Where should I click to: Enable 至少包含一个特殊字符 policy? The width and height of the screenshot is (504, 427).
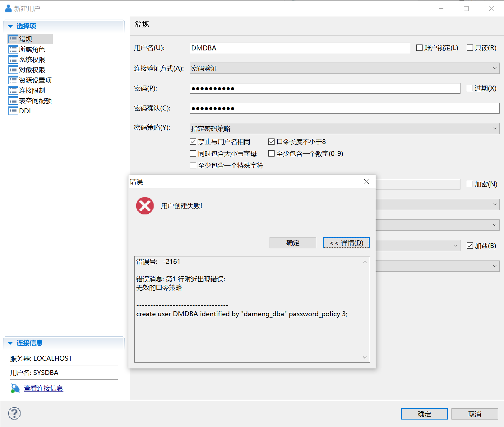pyautogui.click(x=193, y=165)
